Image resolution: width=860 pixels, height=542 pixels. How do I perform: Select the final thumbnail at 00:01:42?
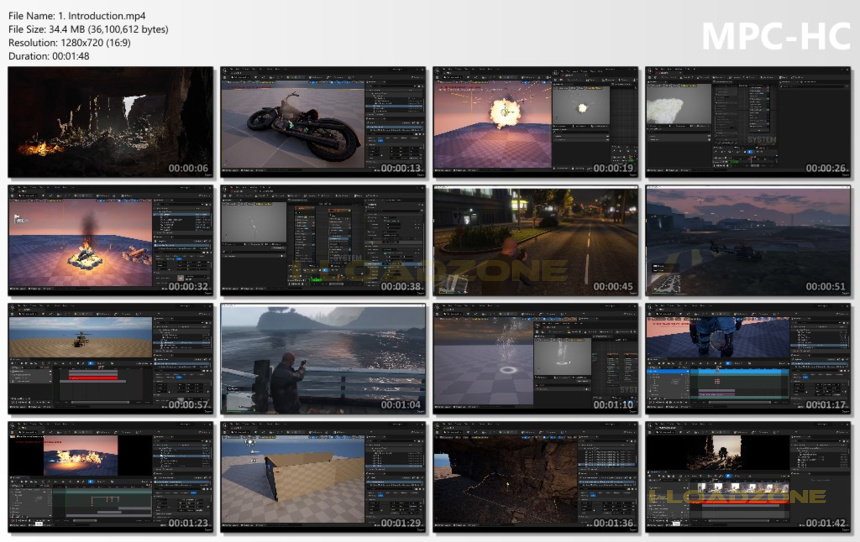pos(748,477)
